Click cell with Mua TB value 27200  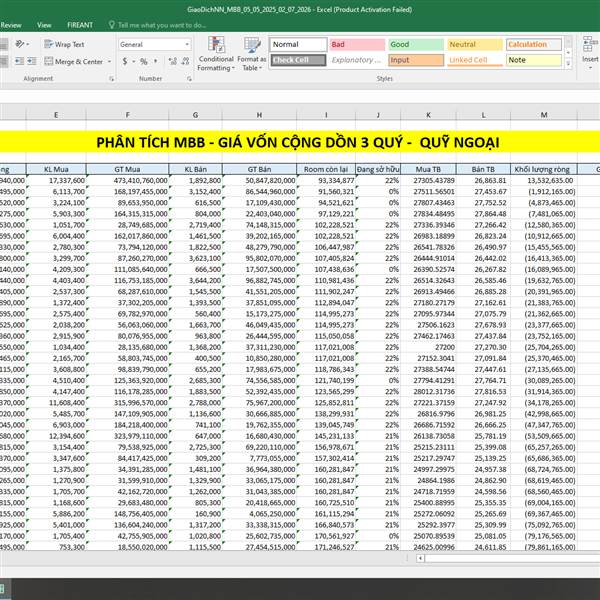[x=428, y=347]
